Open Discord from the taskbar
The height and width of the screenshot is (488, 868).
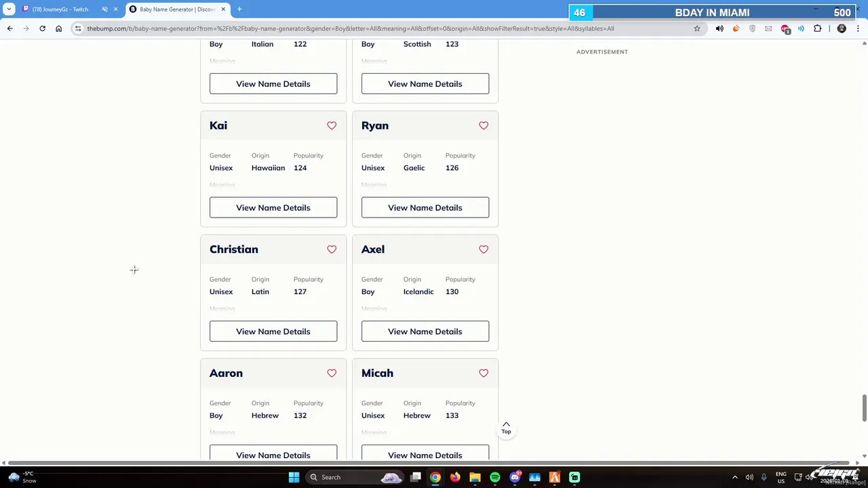515,477
